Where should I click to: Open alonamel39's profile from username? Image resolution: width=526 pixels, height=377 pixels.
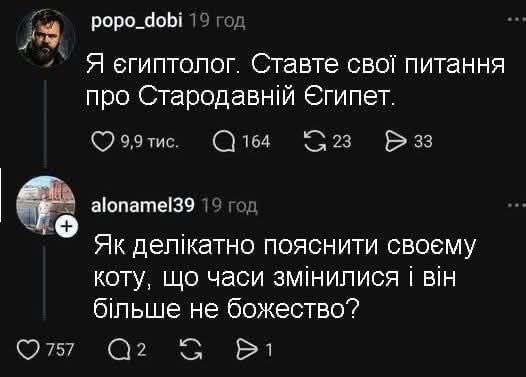(143, 205)
